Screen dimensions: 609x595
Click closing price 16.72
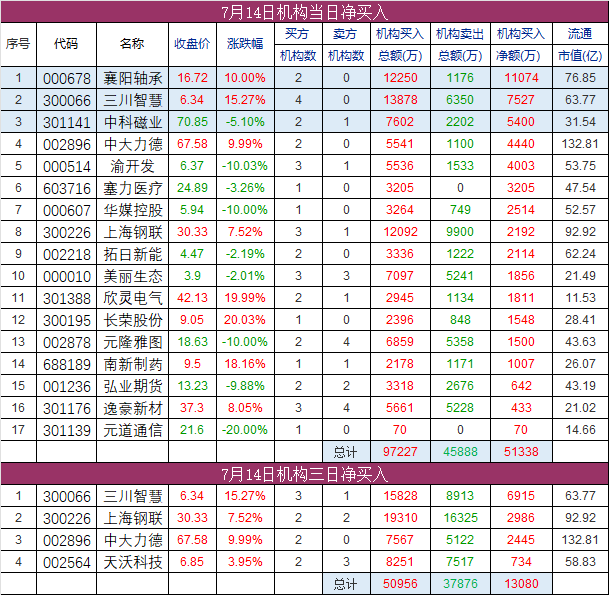pyautogui.click(x=192, y=78)
